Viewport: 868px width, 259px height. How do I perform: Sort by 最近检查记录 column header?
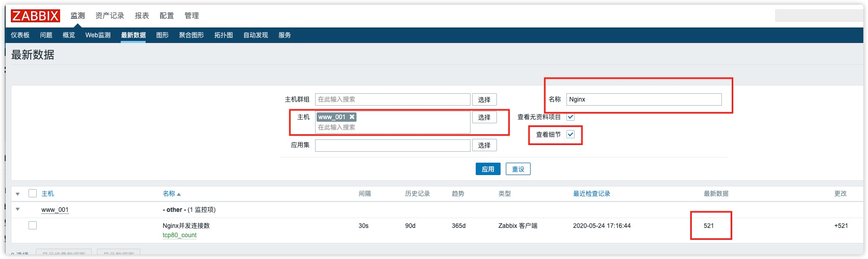(591, 194)
